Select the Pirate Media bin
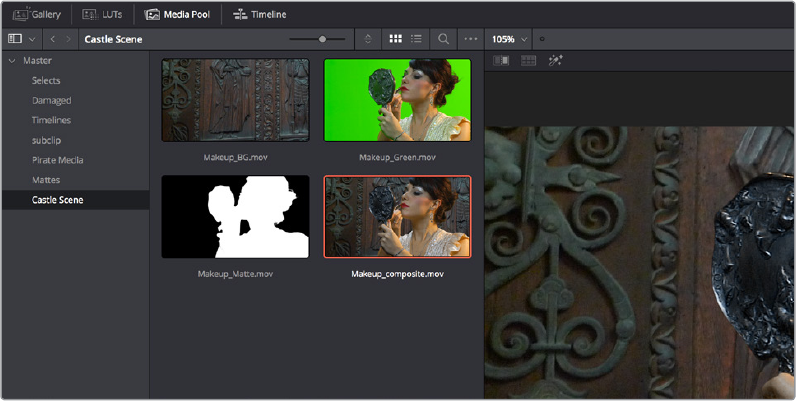Viewport: 796px width, 401px height. pos(57,160)
